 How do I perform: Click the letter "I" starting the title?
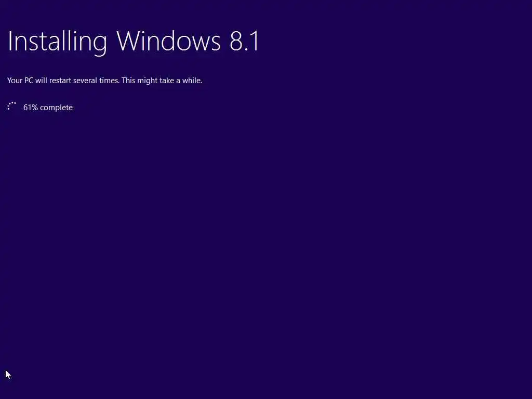(x=9, y=41)
